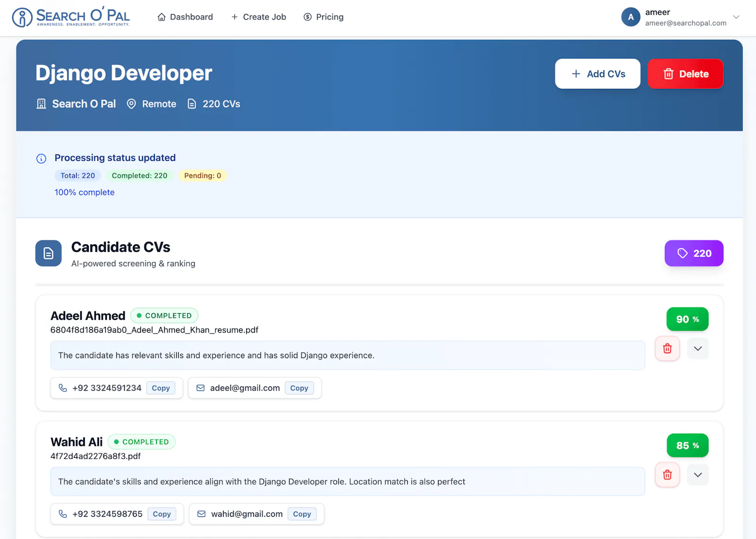The width and height of the screenshot is (756, 539).
Task: Expand Wahid Ali's candidate details
Action: (x=698, y=475)
